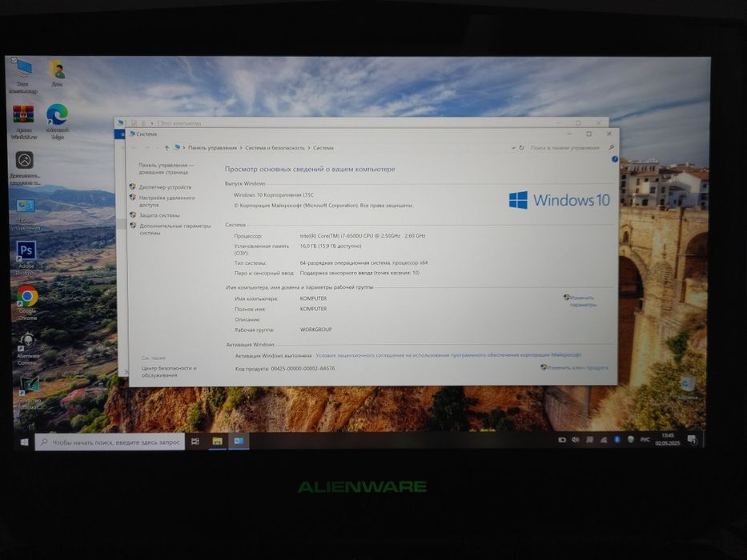Open the Alienware Command Center shortcut
This screenshot has width=747, height=560.
(28, 348)
